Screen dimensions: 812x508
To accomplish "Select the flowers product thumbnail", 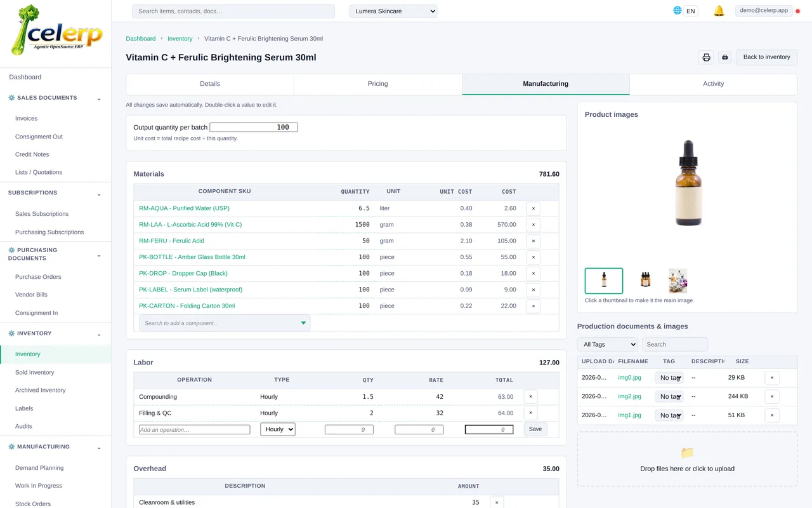I will [678, 281].
